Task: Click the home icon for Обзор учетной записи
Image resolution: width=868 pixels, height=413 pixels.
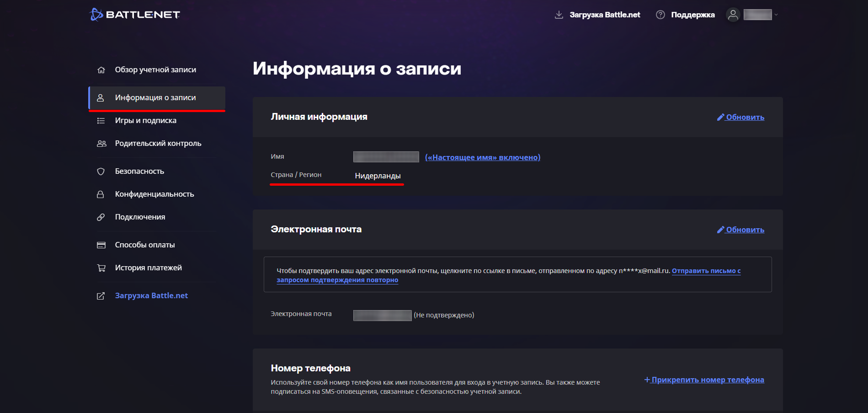Action: pos(101,70)
